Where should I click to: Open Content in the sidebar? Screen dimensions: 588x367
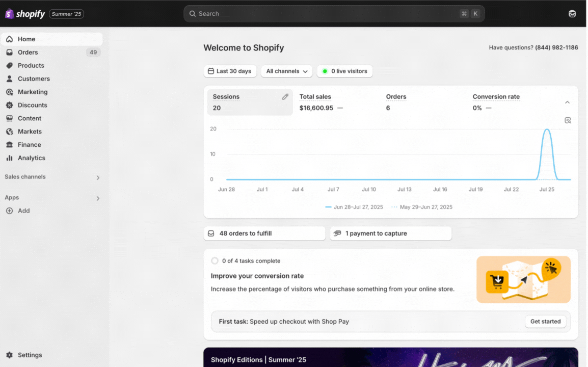(x=52, y=118)
